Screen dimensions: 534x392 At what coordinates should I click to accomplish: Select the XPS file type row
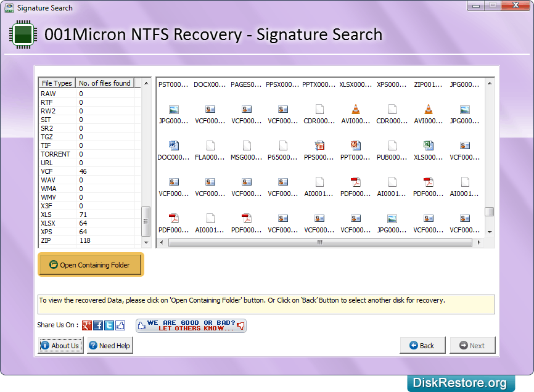pyautogui.click(x=89, y=232)
